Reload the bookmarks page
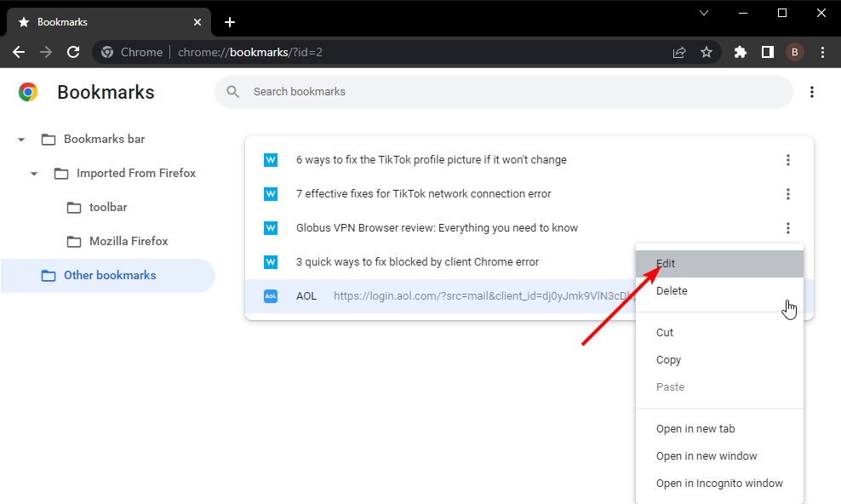 click(73, 52)
